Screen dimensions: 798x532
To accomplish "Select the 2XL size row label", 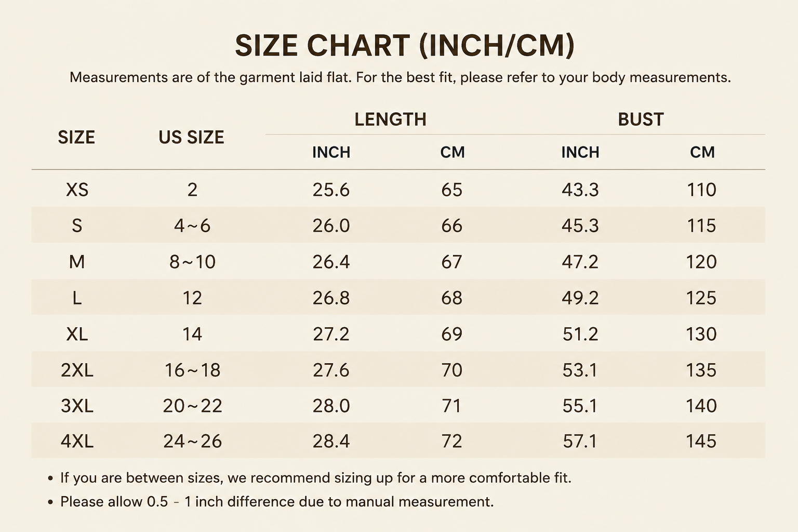I will tap(77, 370).
